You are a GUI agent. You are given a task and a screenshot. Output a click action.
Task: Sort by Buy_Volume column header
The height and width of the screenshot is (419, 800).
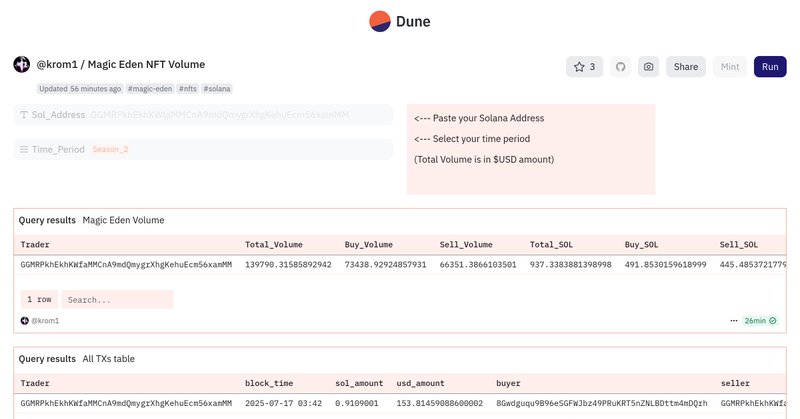tap(368, 244)
